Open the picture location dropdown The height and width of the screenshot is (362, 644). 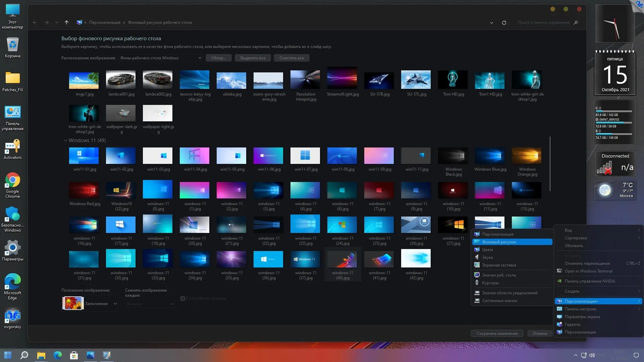coord(161,58)
